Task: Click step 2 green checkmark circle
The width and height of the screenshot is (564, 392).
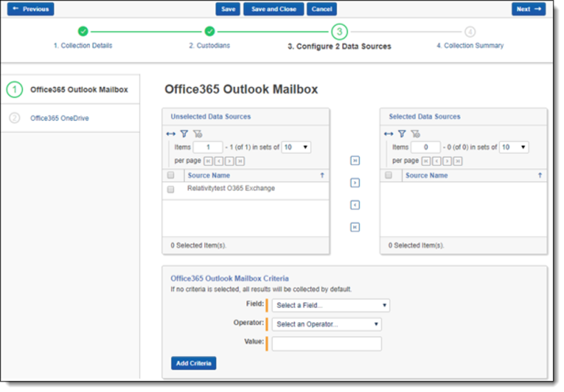Action: (209, 32)
